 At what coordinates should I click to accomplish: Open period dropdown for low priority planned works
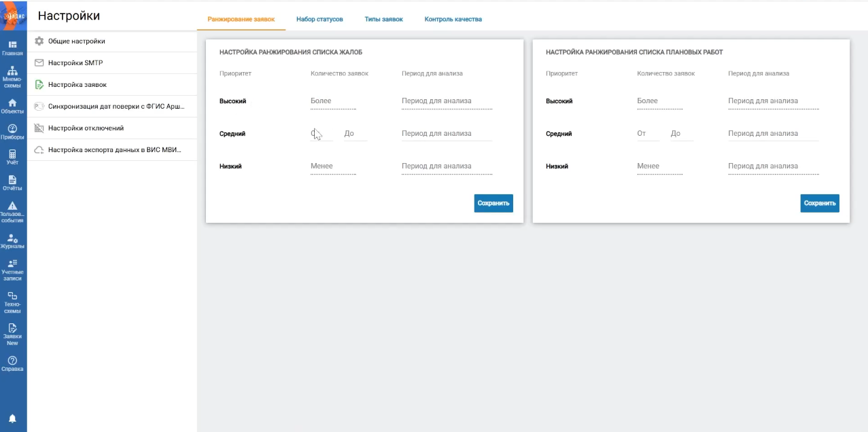click(773, 166)
